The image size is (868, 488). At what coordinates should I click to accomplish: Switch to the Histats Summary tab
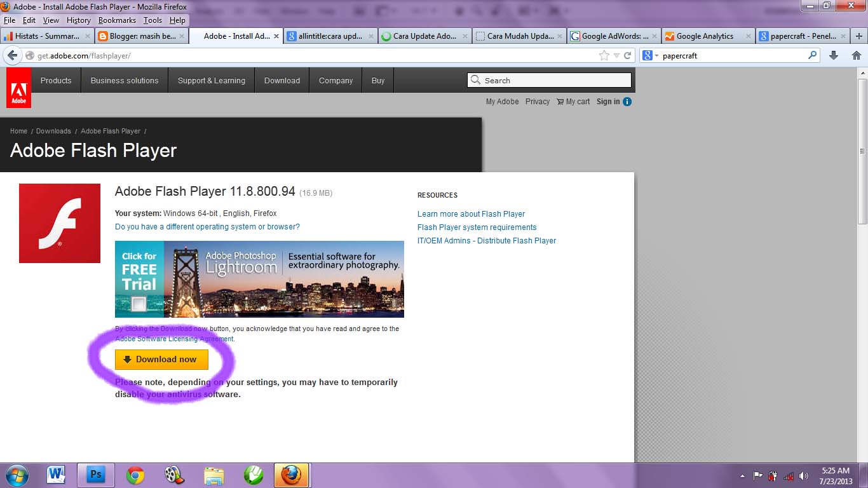(47, 36)
